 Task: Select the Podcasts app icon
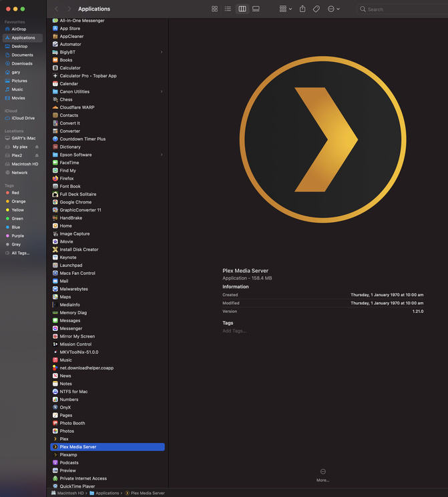[x=55, y=463]
